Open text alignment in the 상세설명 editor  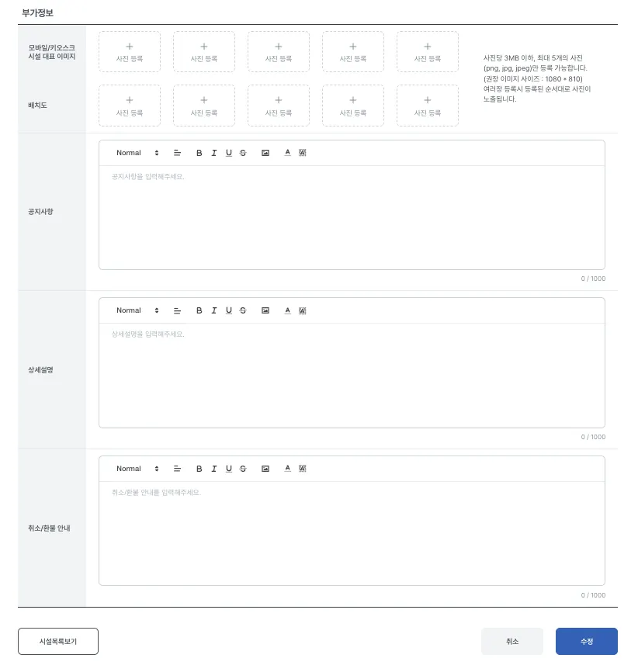click(177, 310)
